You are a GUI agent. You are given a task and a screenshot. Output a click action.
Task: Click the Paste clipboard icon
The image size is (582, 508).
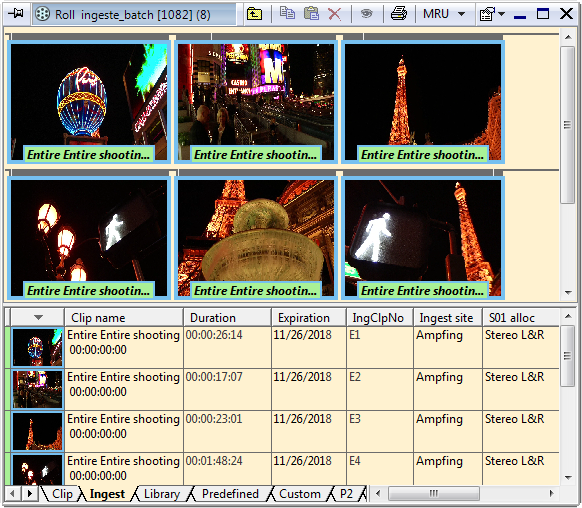311,14
